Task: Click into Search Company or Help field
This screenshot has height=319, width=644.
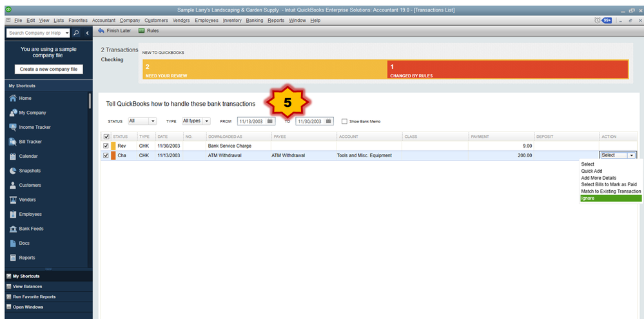Action: [35, 33]
